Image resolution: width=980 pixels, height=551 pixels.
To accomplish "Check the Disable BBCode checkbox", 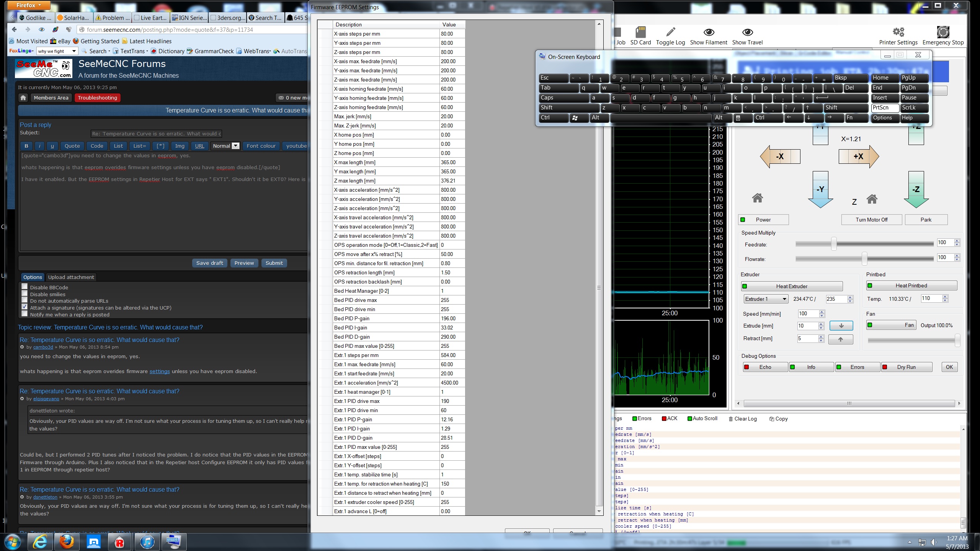I will click(x=25, y=287).
